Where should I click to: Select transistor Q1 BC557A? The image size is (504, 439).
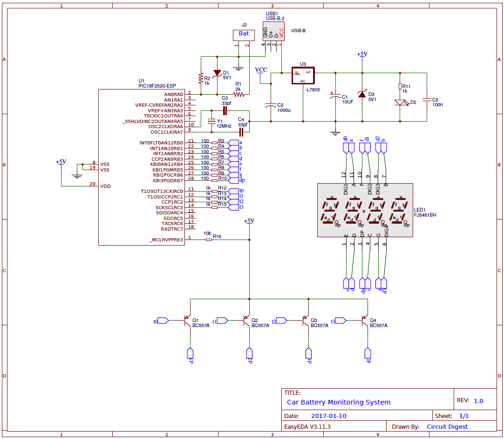188,321
